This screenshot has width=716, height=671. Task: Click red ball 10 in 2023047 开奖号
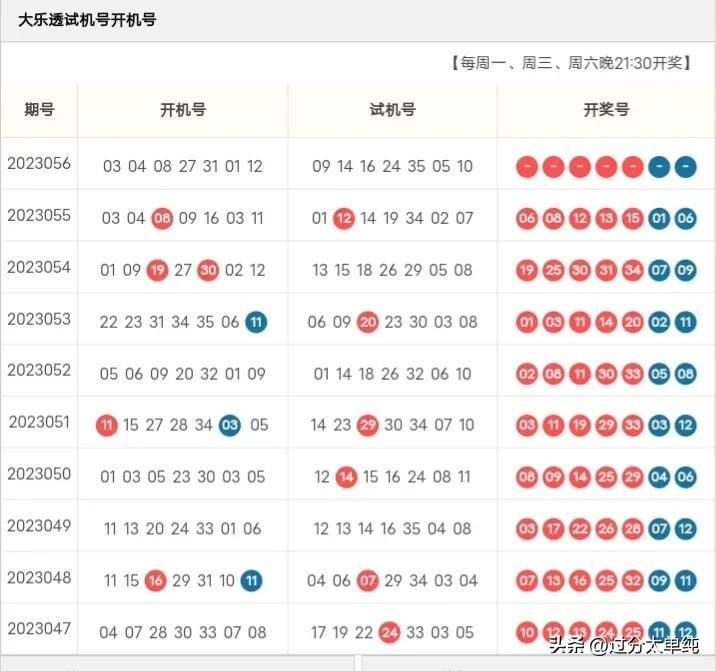pos(527,633)
